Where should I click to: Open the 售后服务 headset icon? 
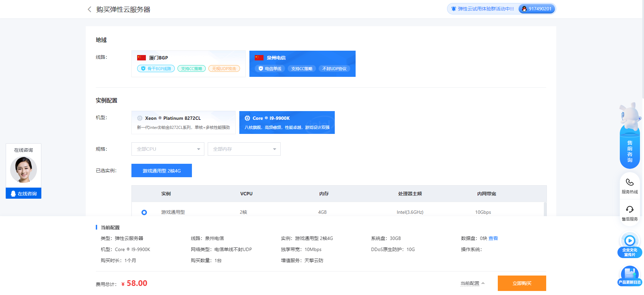630,209
